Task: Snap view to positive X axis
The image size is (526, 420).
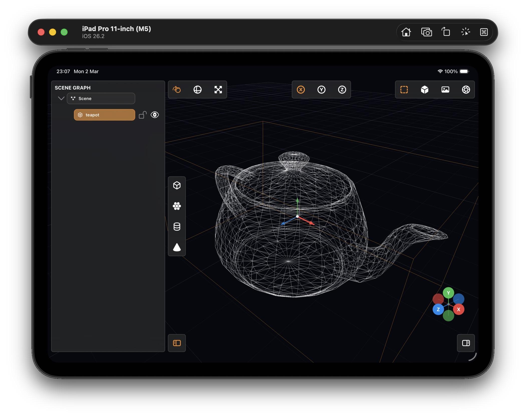Action: pos(459,309)
